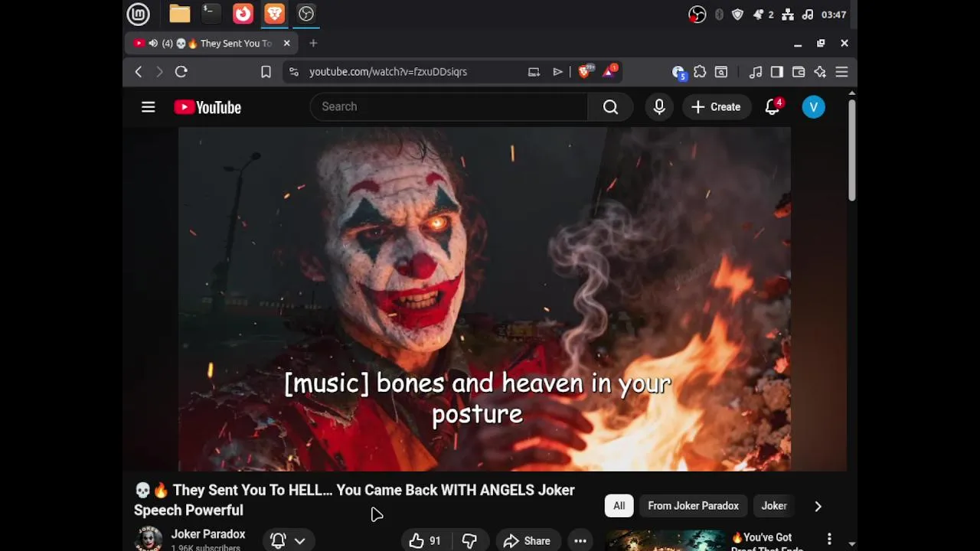This screenshot has width=980, height=551.
Task: Focus the address bar URL
Action: point(388,72)
